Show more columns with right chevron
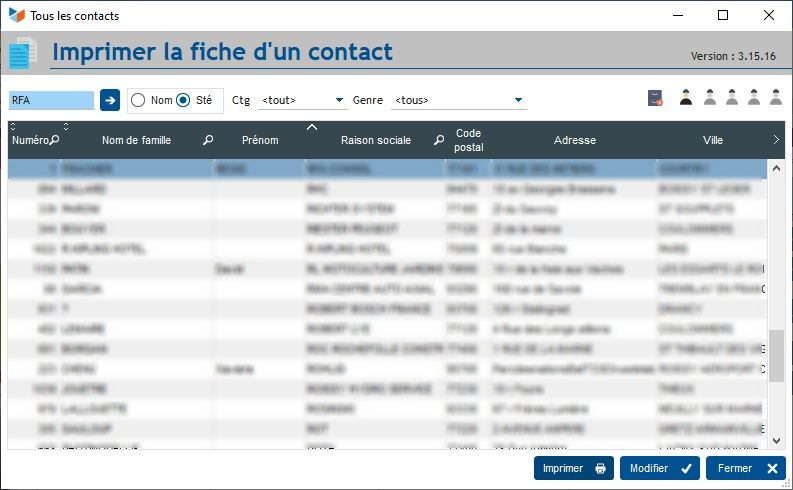The image size is (793, 490). [776, 140]
